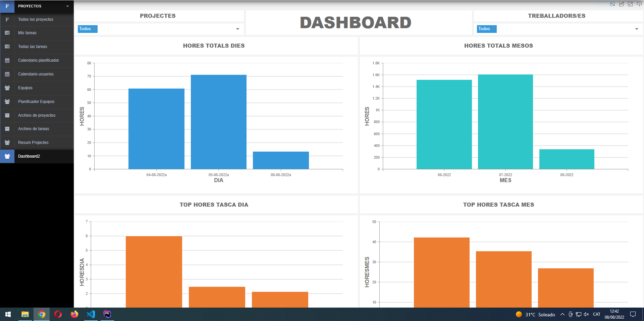Click the Calendario usuarios calendar icon
644x321 pixels.
pyautogui.click(x=7, y=74)
